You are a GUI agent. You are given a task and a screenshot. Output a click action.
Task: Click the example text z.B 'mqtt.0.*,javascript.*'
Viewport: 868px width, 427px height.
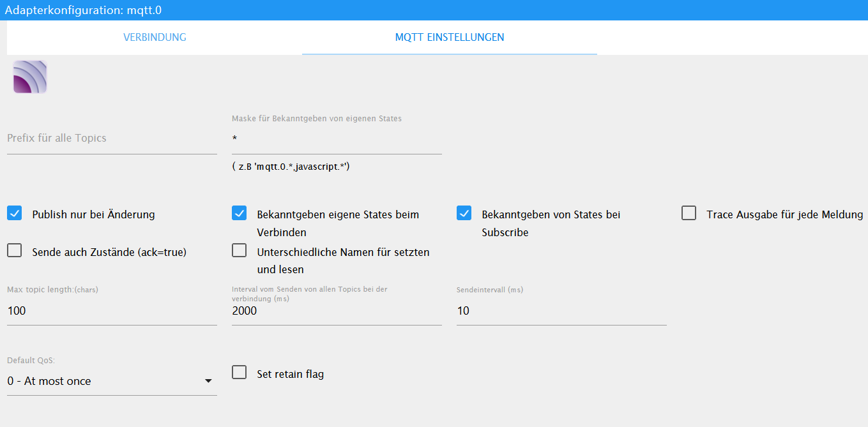tap(291, 167)
